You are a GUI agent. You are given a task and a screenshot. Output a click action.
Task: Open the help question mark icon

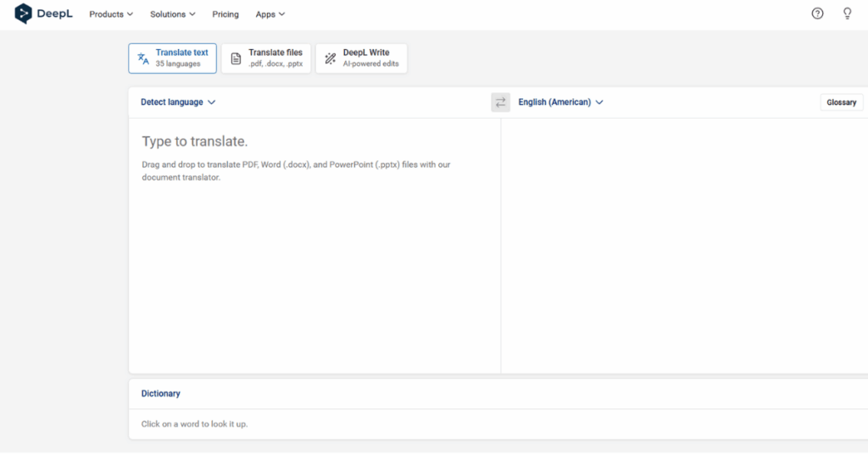pyautogui.click(x=817, y=14)
